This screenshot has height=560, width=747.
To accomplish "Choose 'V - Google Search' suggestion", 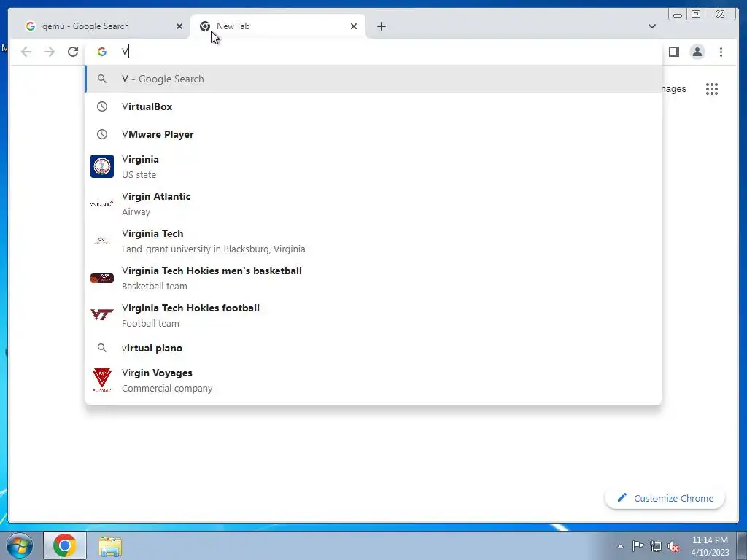I will click(x=373, y=79).
